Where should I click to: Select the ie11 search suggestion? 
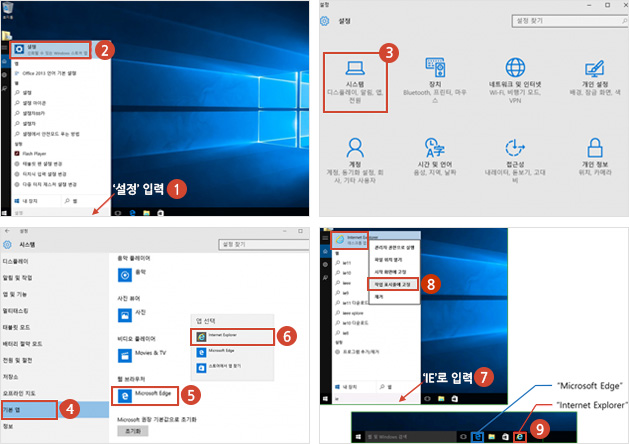[344, 263]
